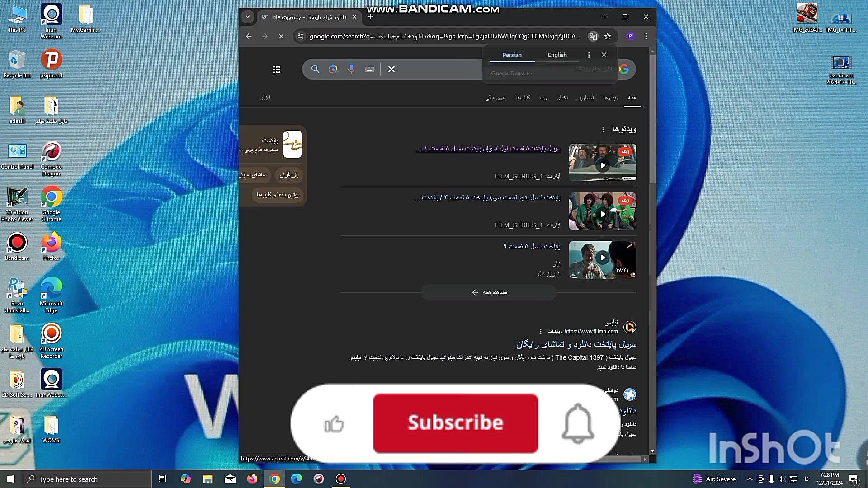Open Firefox desktop shortcut
Image resolution: width=868 pixels, height=488 pixels.
click(51, 246)
